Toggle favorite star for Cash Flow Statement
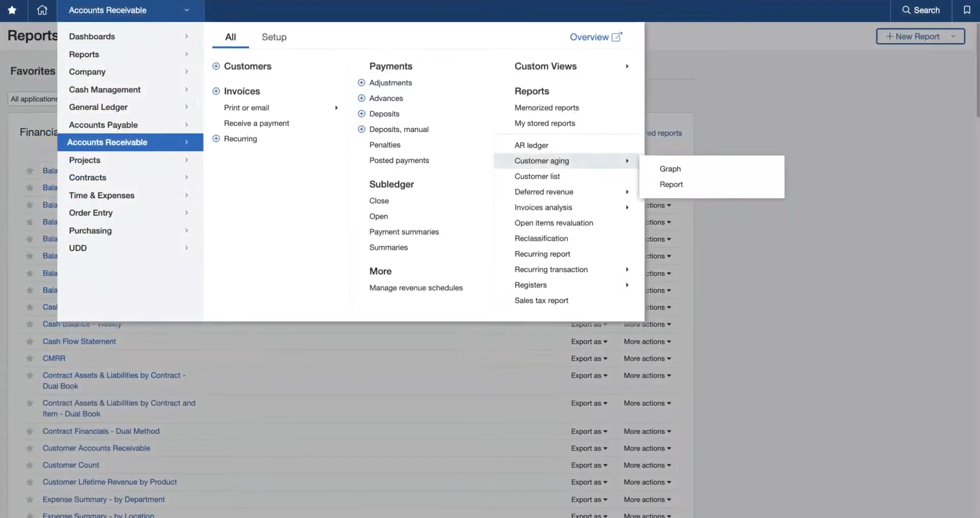The height and width of the screenshot is (518, 980). click(30, 342)
